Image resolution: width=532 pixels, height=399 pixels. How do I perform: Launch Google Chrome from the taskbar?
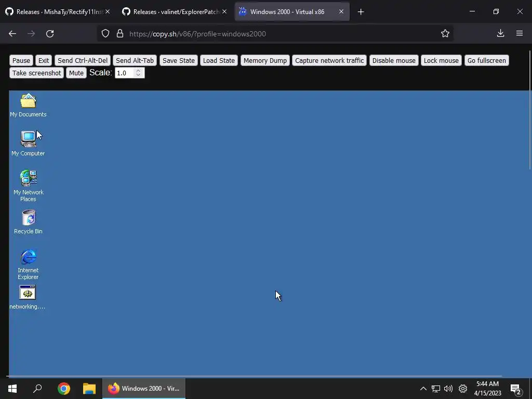(64, 389)
